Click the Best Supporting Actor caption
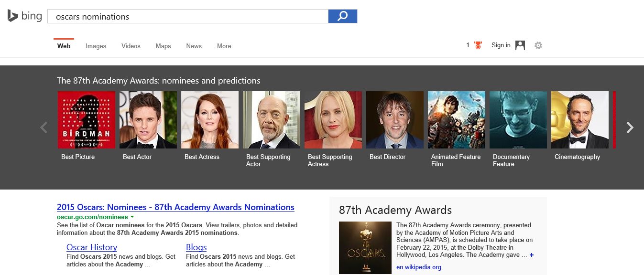 click(268, 160)
